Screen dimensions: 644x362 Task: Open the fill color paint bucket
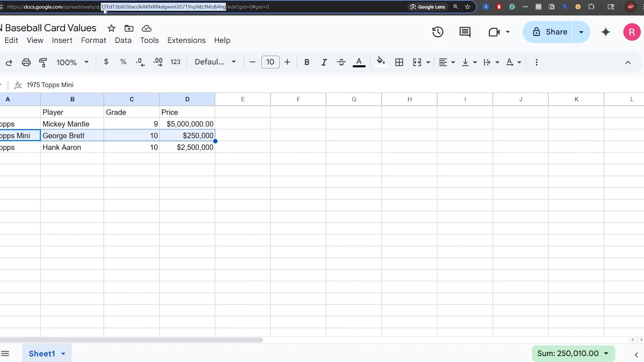(380, 62)
